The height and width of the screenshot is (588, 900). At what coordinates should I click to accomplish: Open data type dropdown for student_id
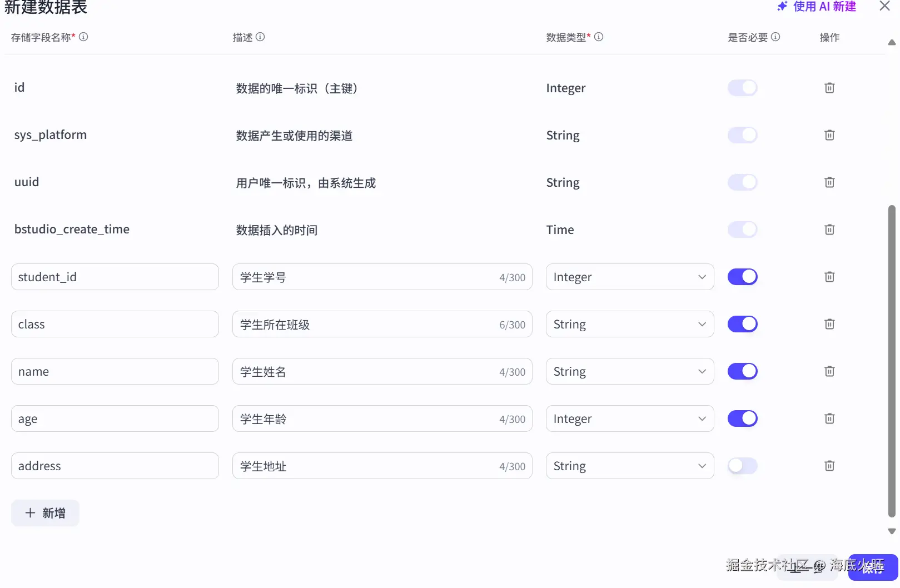[630, 277]
